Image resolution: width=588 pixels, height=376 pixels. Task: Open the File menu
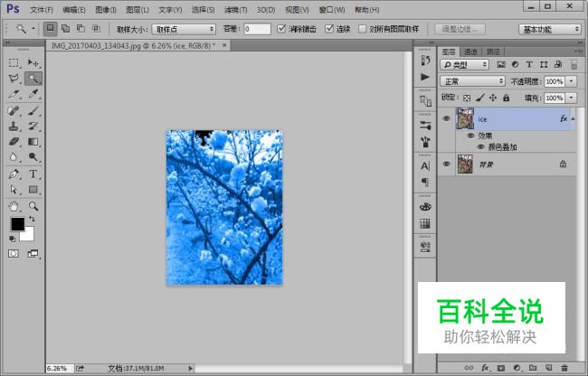pos(42,10)
